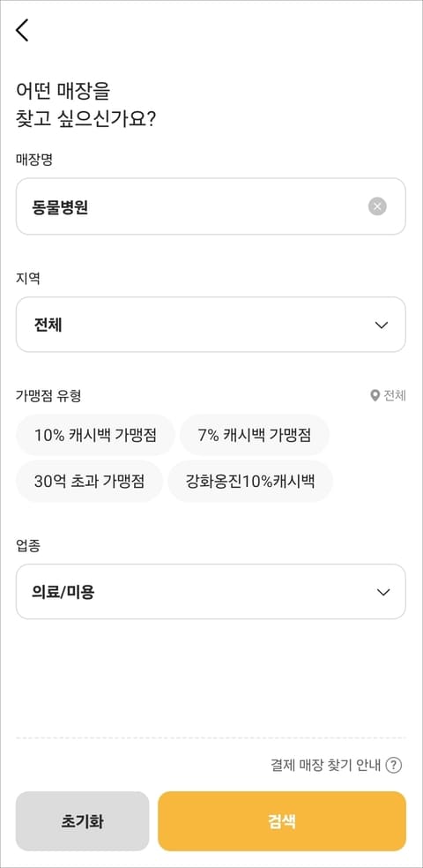Toggle the 30억 초과 가맹점 filter chip
The width and height of the screenshot is (423, 868).
pyautogui.click(x=90, y=481)
